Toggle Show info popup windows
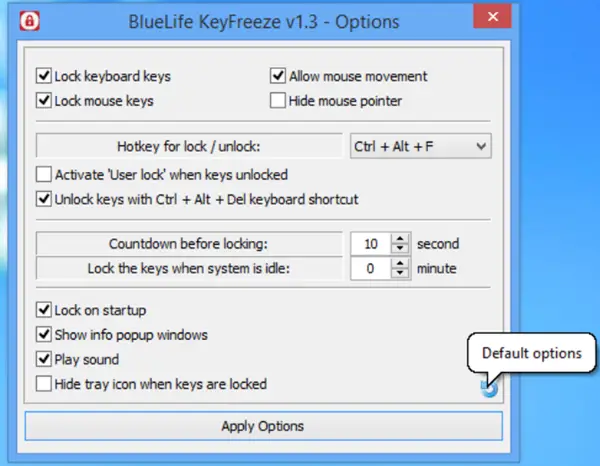This screenshot has height=466, width=600. 44,334
